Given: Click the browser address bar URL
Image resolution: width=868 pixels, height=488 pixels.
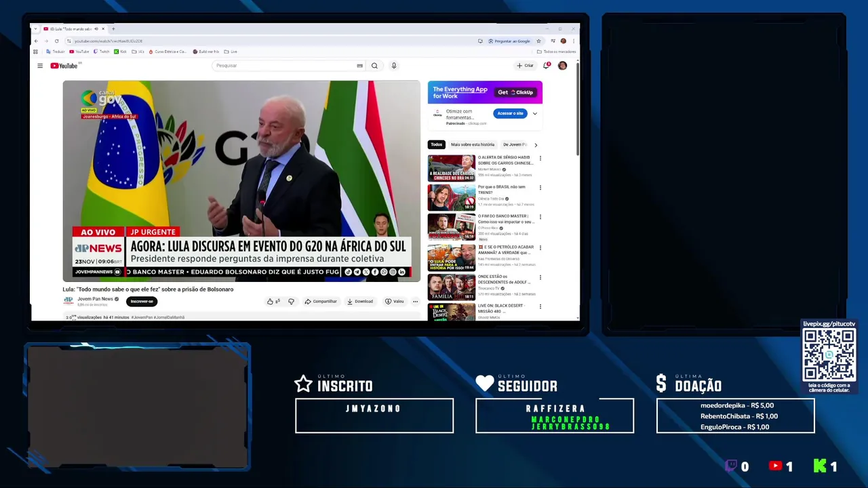Looking at the screenshot, I should coord(108,41).
